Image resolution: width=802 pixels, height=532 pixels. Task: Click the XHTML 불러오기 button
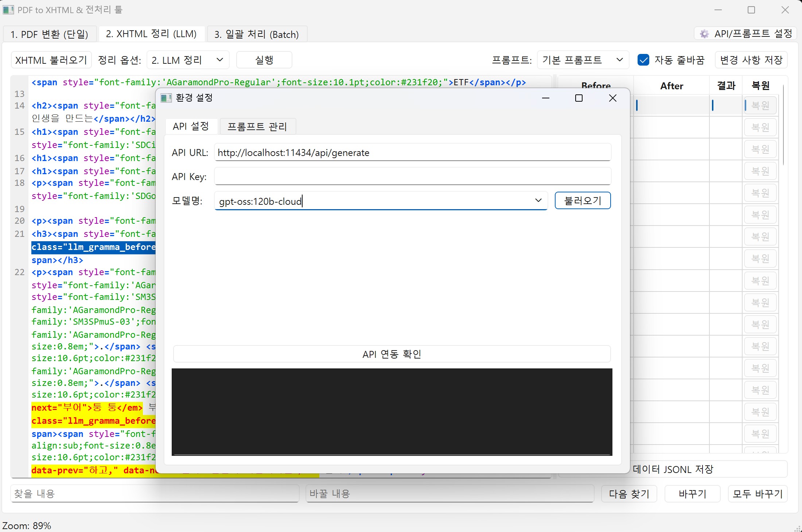[51, 60]
